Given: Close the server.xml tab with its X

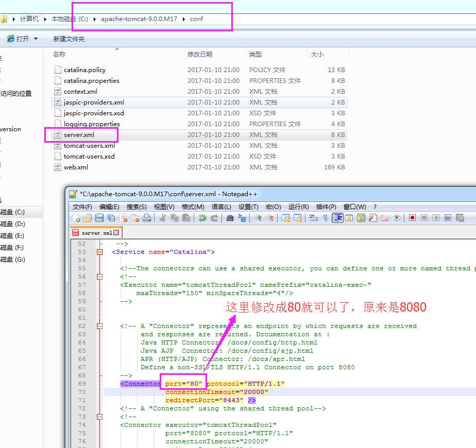Looking at the screenshot, I should [116, 233].
